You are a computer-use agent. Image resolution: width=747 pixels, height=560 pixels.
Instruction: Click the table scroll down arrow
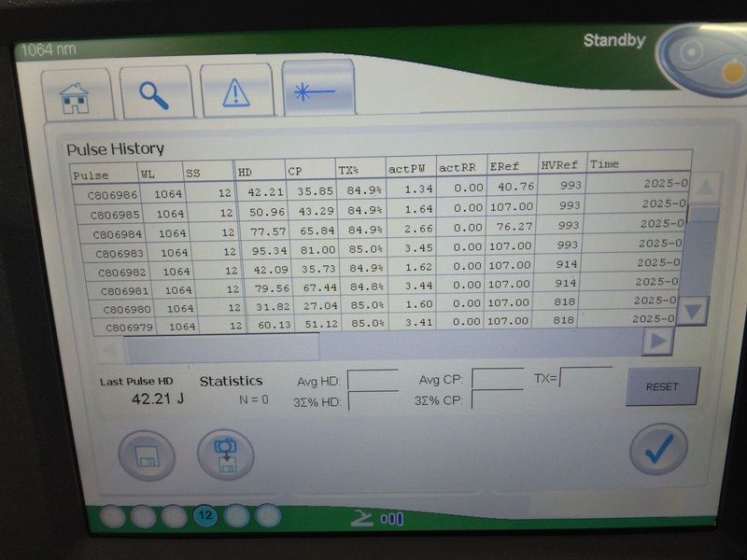693,311
